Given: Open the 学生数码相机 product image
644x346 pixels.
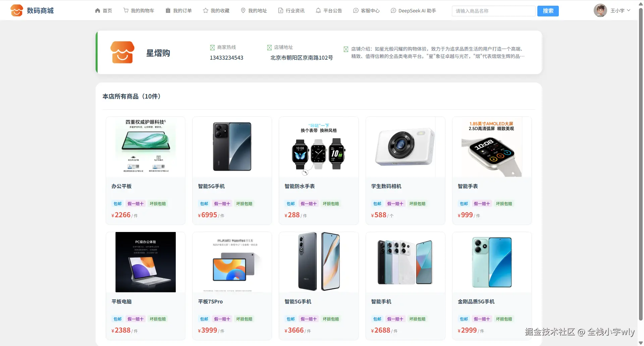Looking at the screenshot, I should point(405,147).
